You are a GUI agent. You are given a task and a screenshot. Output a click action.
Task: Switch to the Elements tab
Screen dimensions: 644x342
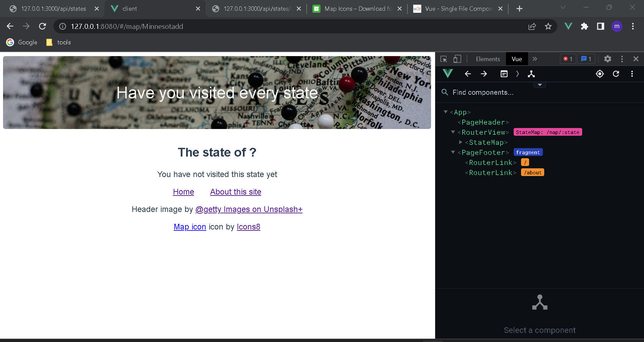[488, 59]
